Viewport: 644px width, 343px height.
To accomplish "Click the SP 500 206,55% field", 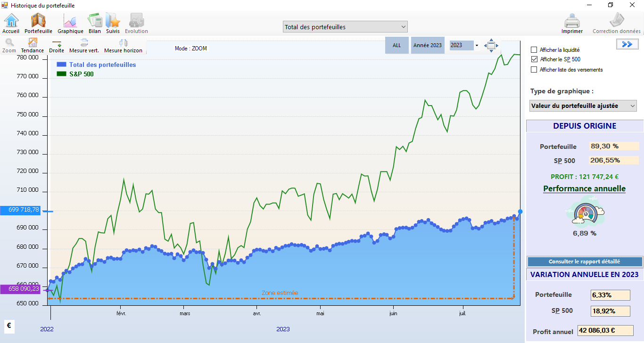I will (x=614, y=160).
